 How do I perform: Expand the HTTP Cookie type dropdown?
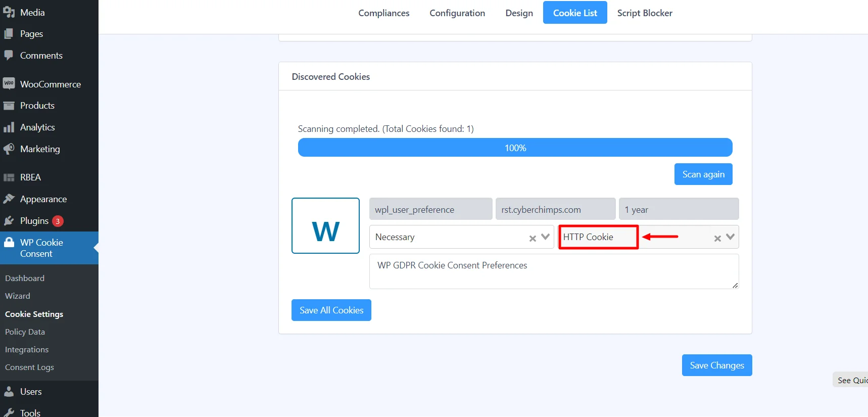[x=731, y=237]
